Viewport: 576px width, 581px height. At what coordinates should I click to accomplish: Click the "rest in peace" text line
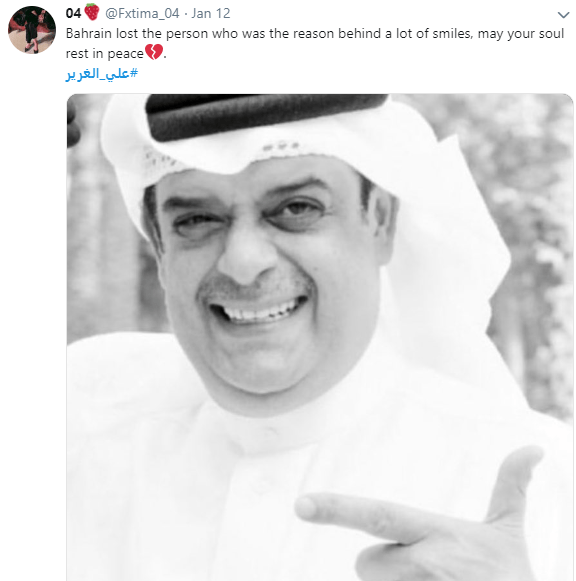click(x=104, y=54)
